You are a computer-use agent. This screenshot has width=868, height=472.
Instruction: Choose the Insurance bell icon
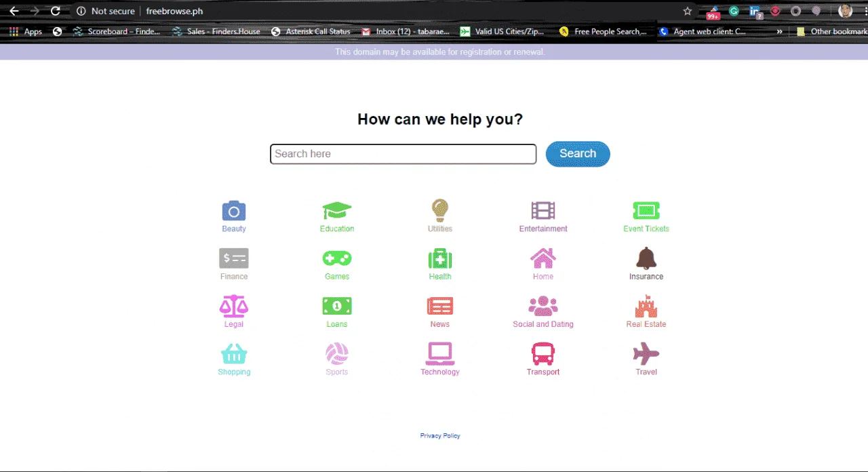pyautogui.click(x=646, y=258)
